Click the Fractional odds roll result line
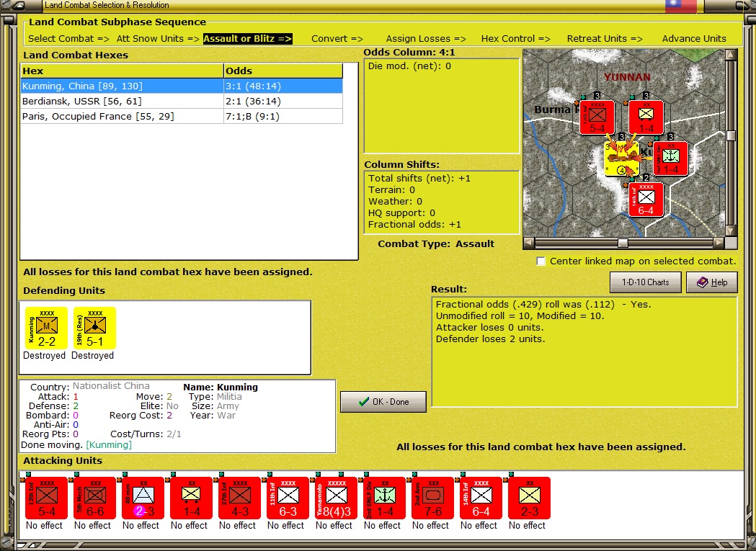Viewport: 756px width, 551px height. point(543,304)
